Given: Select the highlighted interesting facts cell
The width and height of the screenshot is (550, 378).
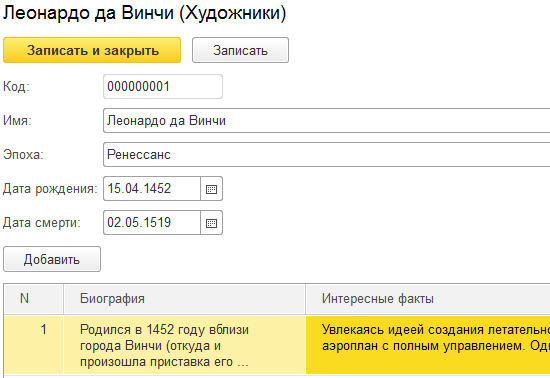Looking at the screenshot, I should (x=428, y=345).
